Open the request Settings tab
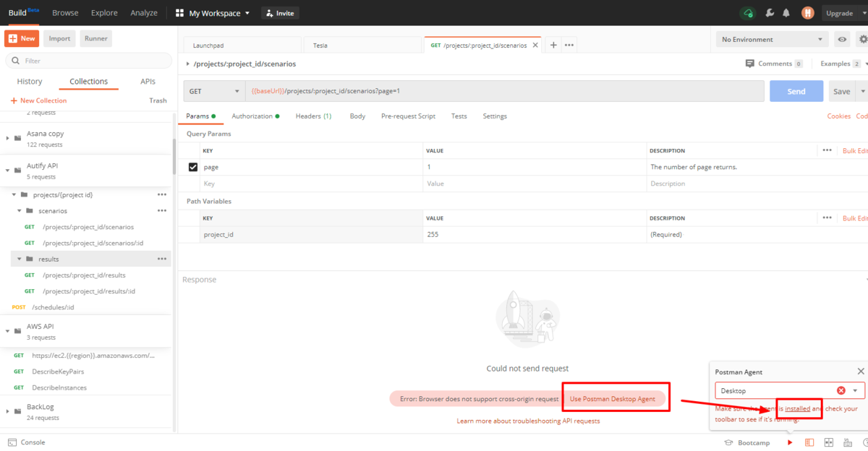 coord(495,116)
